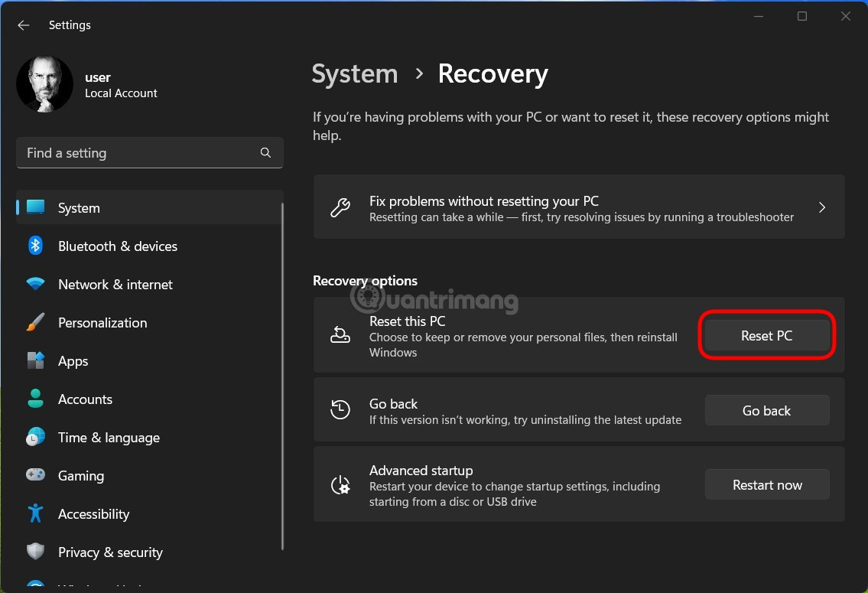Open Personalization via its brush icon

click(35, 322)
